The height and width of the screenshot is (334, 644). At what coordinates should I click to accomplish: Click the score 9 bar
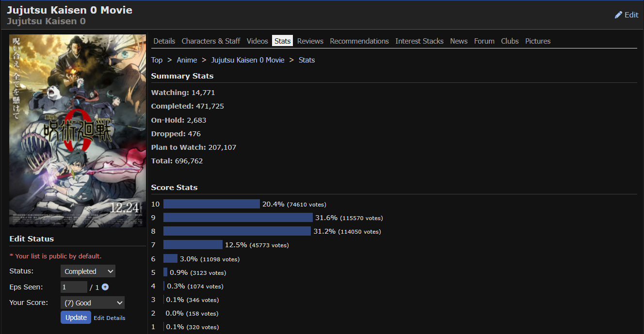238,218
